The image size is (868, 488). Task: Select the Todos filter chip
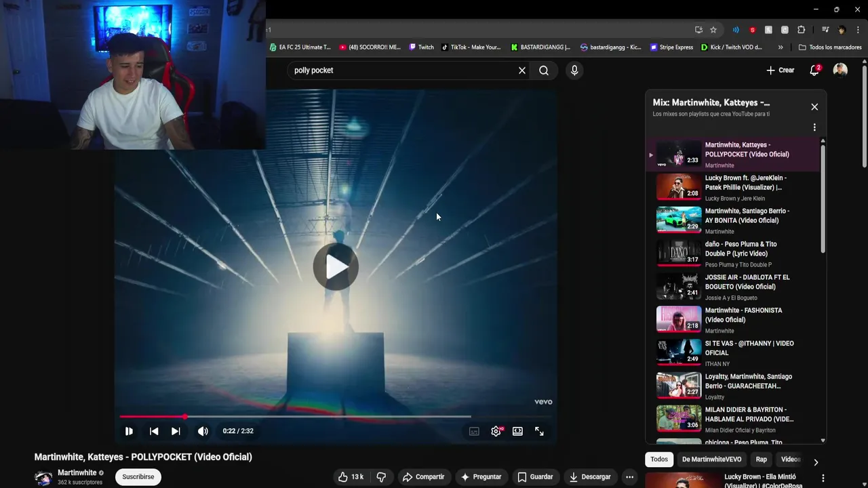(659, 460)
